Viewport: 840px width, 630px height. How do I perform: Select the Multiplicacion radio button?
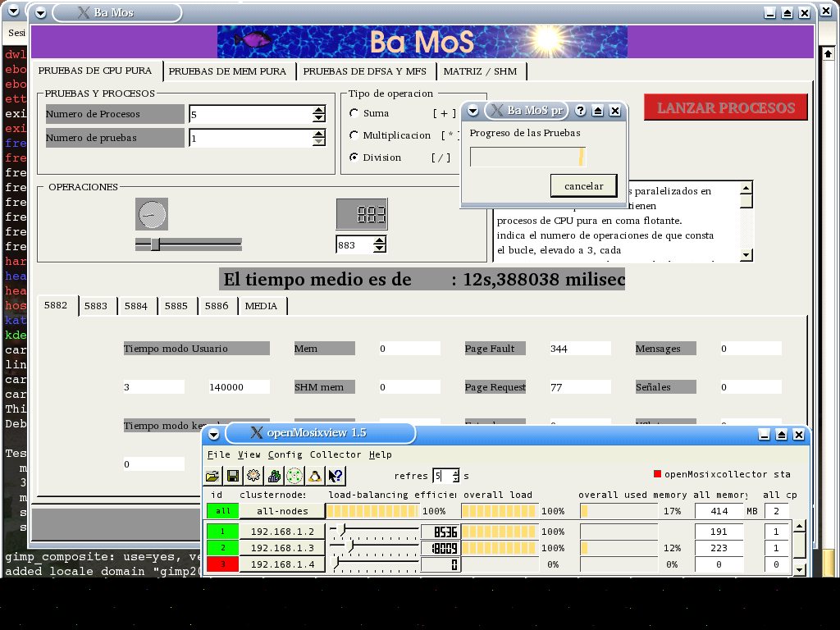pos(354,135)
